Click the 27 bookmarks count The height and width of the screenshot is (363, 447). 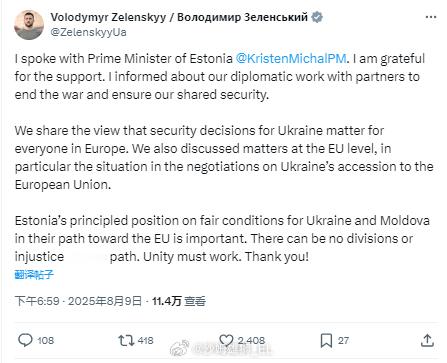(343, 340)
